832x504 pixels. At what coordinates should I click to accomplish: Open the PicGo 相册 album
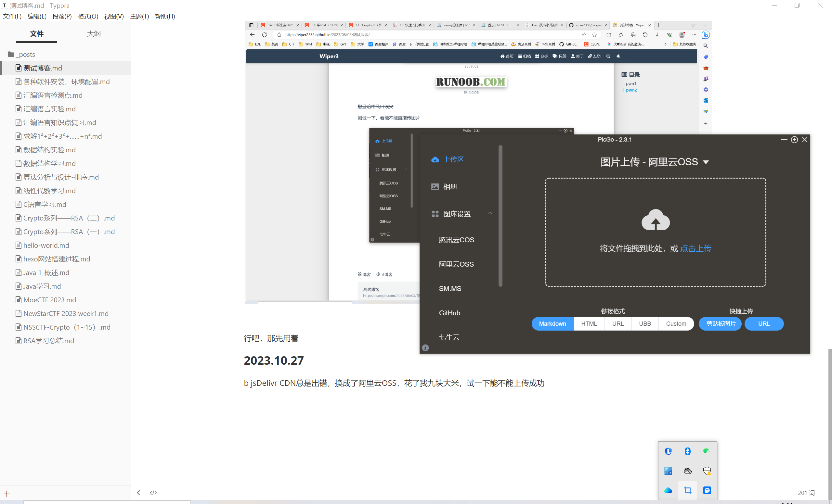pyautogui.click(x=444, y=186)
